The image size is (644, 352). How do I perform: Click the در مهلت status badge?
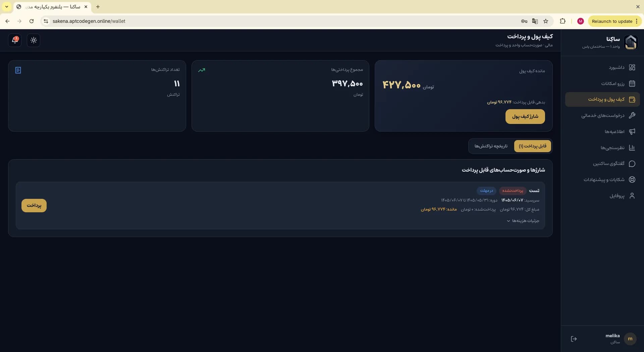pos(486,191)
